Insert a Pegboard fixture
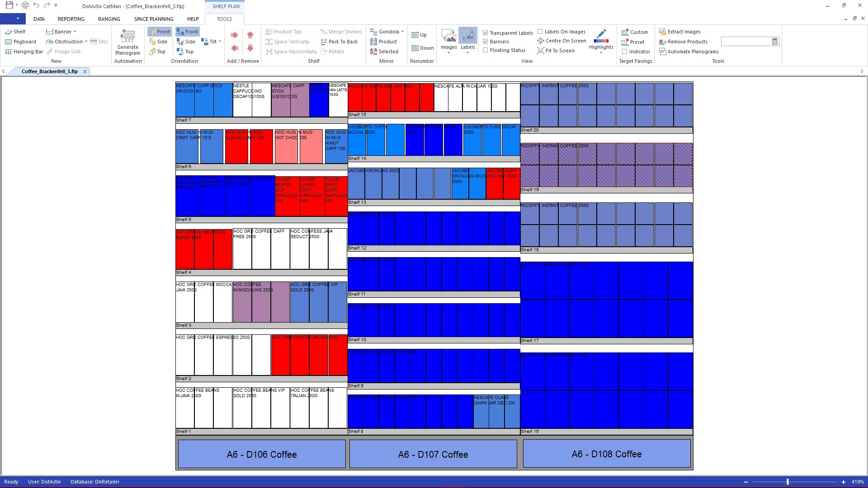Image resolution: width=868 pixels, height=488 pixels. coord(20,42)
